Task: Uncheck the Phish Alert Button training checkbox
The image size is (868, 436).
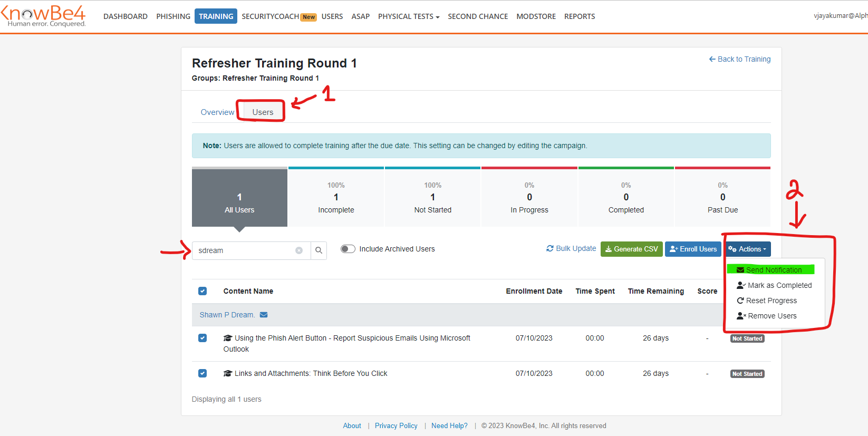Action: [202, 338]
